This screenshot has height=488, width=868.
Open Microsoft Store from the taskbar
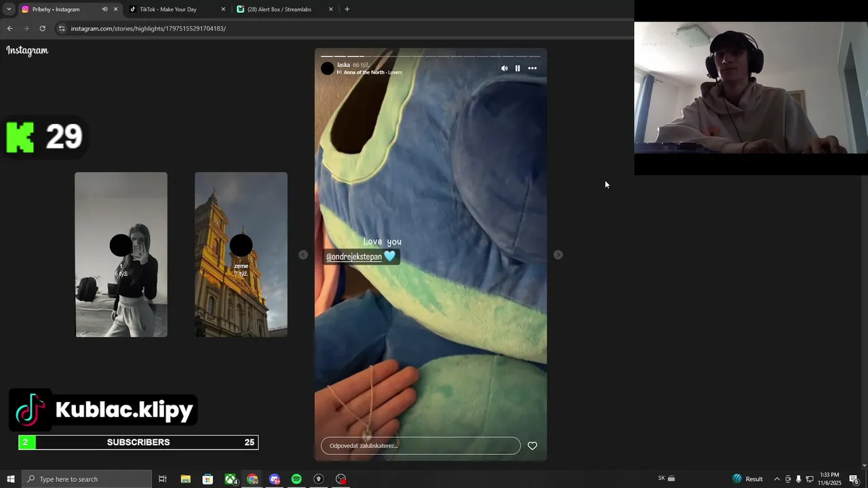click(x=208, y=479)
